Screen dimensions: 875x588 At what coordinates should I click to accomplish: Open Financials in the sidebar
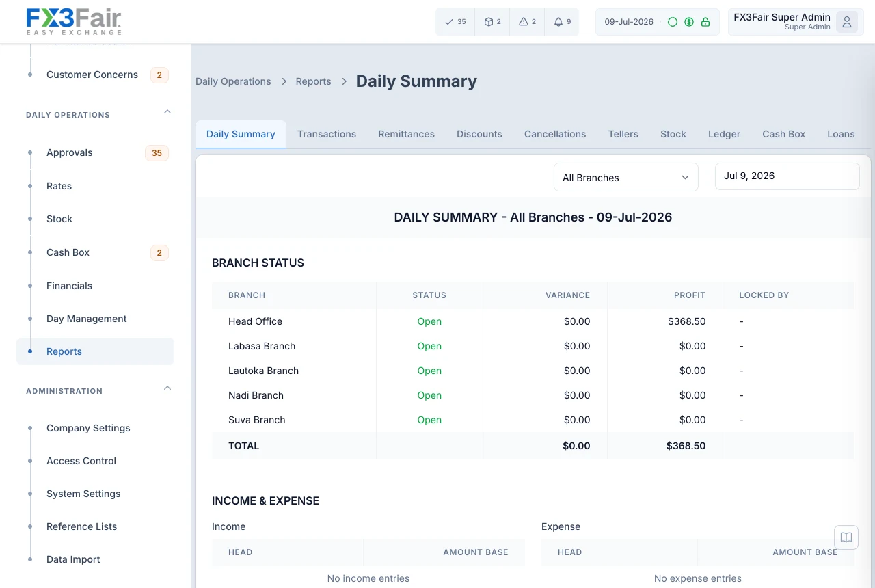click(95, 286)
